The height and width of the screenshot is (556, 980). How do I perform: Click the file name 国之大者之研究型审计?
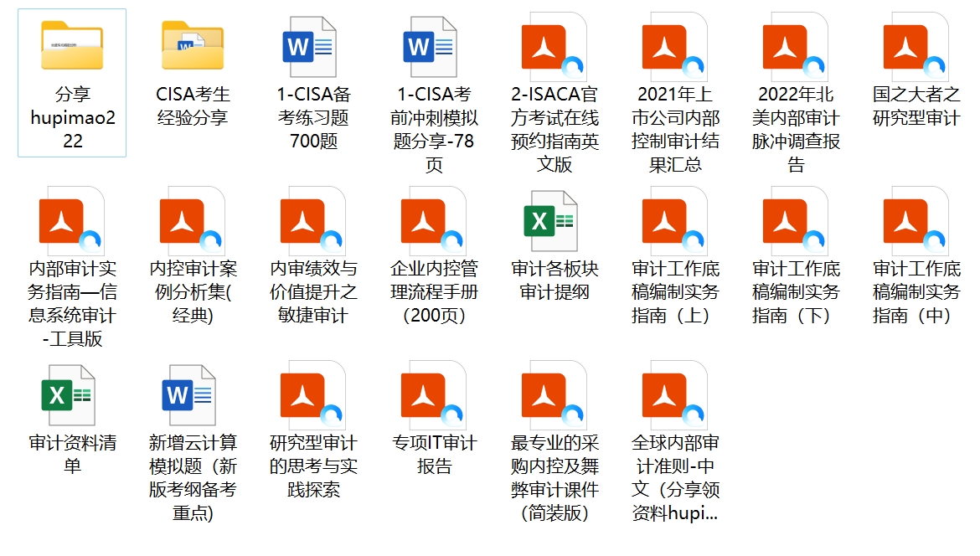[x=917, y=106]
